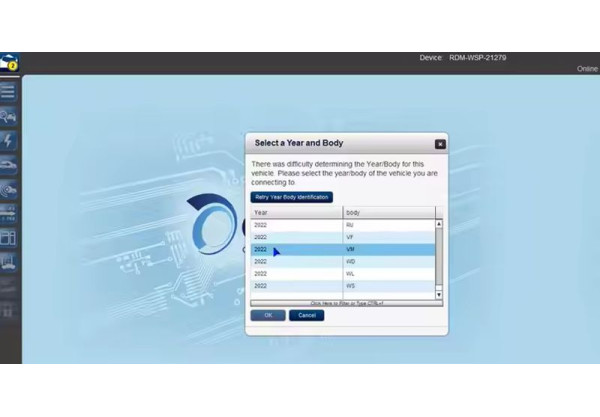Viewport: 600px width, 417px height.
Task: Sort by the body column header
Action: 388,213
